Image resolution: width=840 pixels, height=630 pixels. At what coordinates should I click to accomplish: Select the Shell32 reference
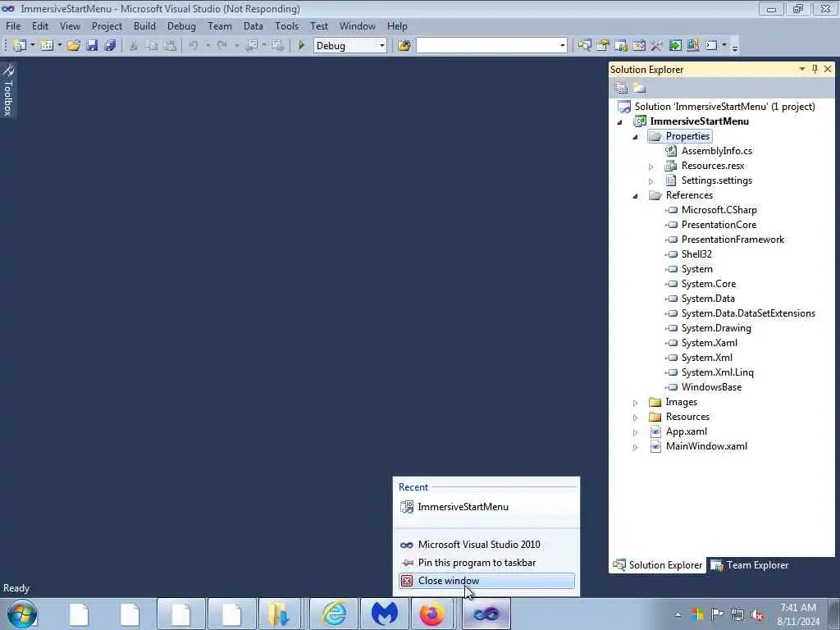(696, 254)
